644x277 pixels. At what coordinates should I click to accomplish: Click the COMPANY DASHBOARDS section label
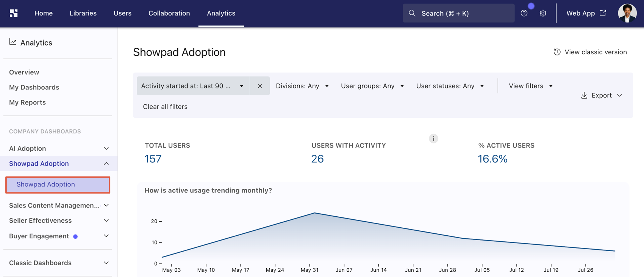click(x=45, y=131)
